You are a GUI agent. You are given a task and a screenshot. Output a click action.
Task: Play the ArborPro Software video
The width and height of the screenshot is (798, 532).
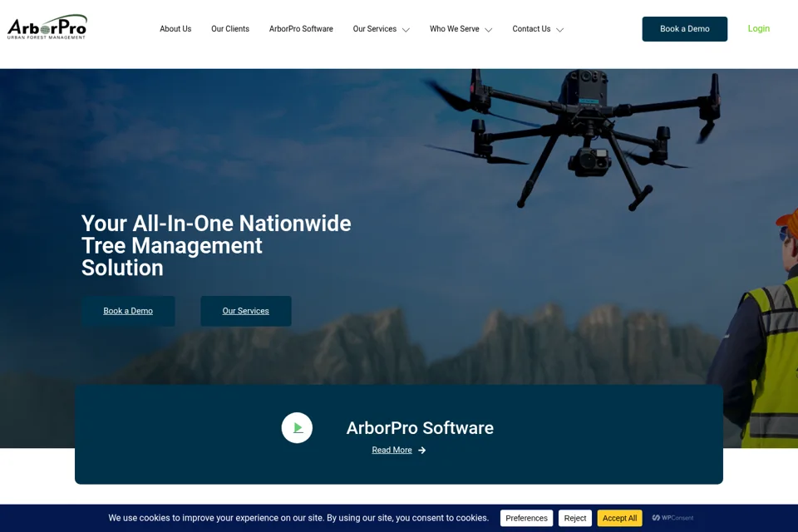(297, 427)
